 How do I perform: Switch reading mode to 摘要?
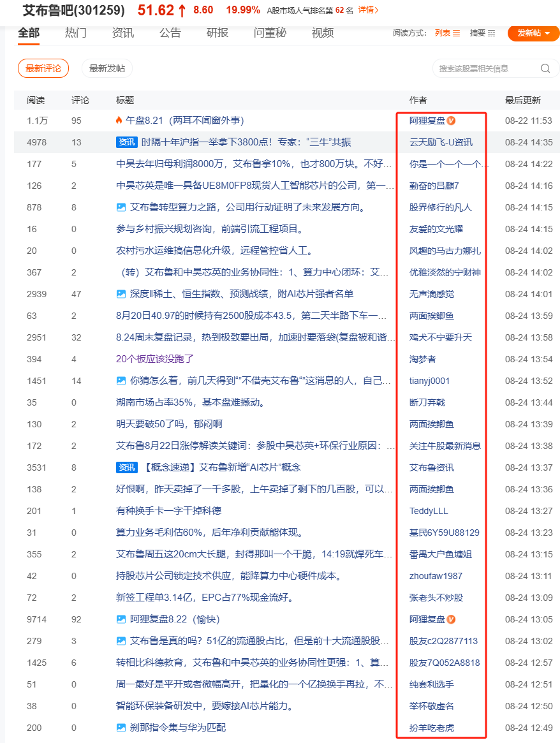click(482, 33)
